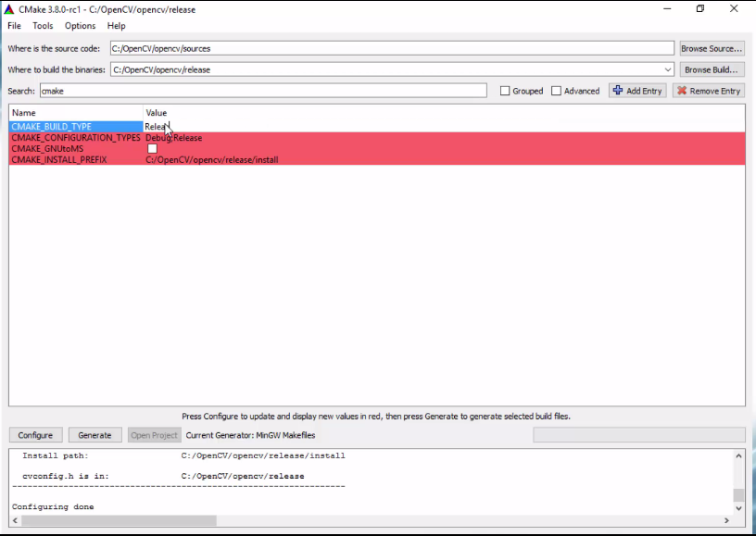Enable the Advanced checkbox
756x536 pixels.
point(557,91)
